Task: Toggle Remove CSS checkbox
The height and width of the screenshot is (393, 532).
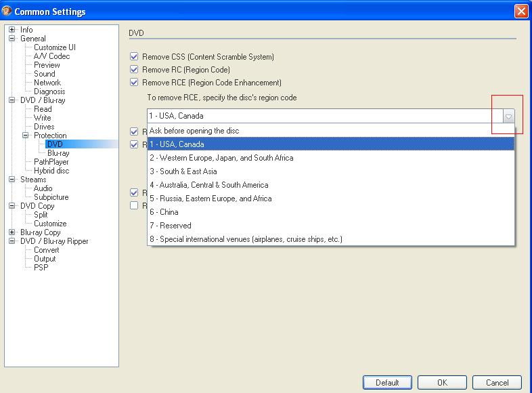Action: point(134,57)
